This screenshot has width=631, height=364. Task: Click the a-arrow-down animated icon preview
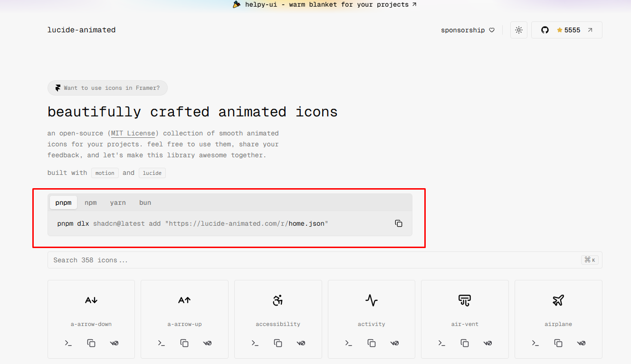(x=91, y=300)
